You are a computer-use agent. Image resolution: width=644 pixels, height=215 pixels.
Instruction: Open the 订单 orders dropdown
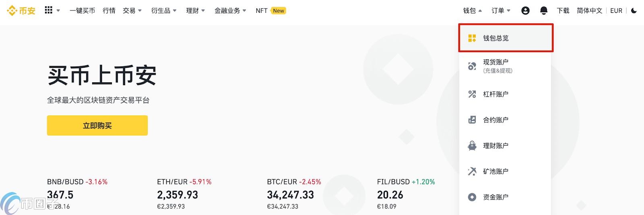pyautogui.click(x=501, y=10)
